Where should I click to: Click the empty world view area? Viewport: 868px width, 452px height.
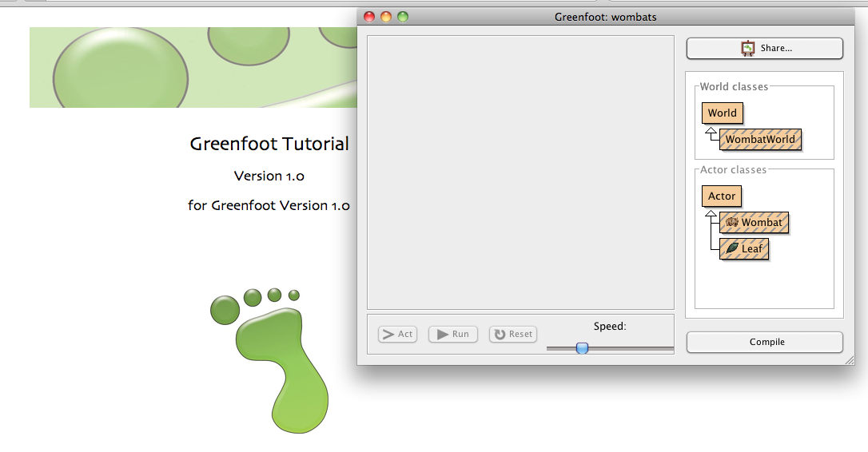[520, 172]
